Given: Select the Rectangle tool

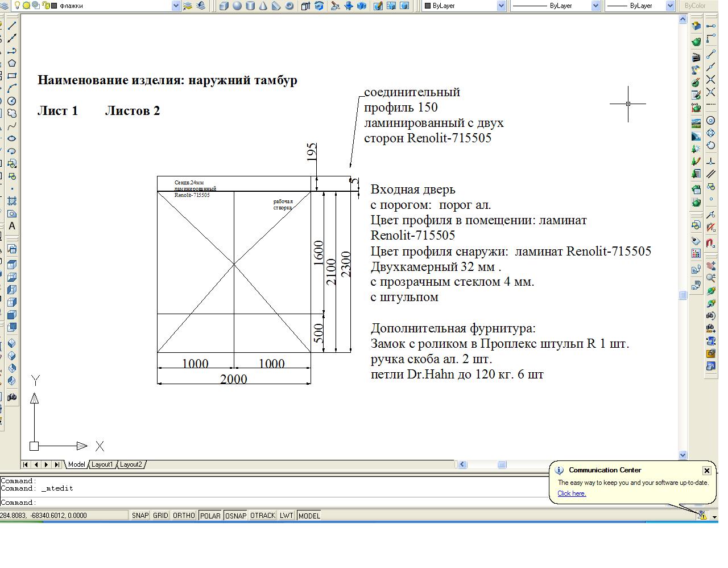Looking at the screenshot, I should (x=12, y=76).
